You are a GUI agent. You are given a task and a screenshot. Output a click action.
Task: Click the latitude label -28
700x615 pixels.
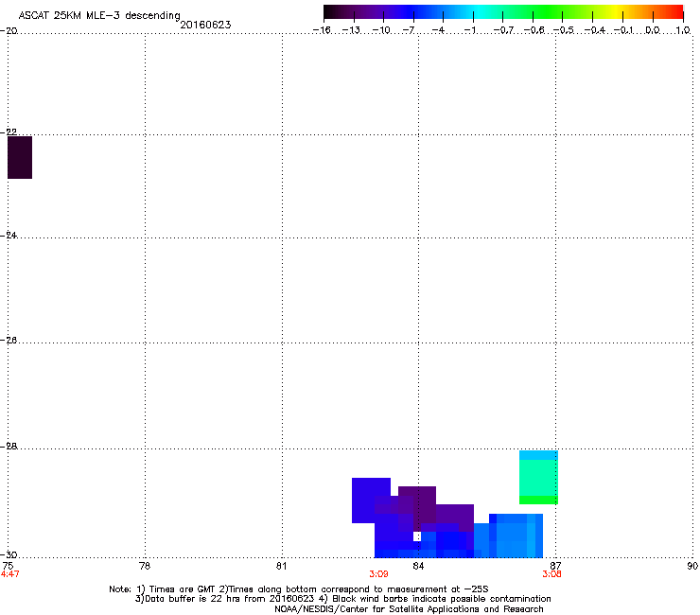coord(9,447)
